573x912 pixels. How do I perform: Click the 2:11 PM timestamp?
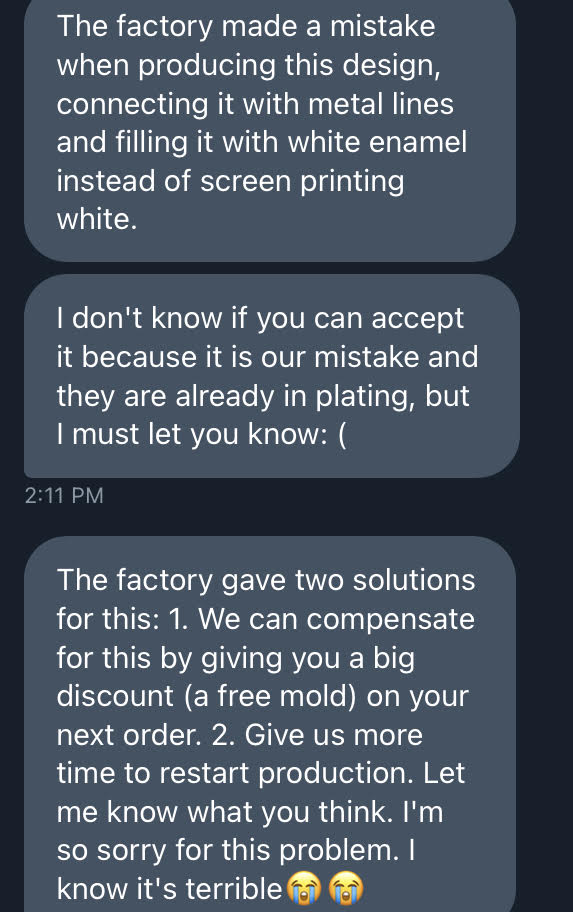(64, 496)
